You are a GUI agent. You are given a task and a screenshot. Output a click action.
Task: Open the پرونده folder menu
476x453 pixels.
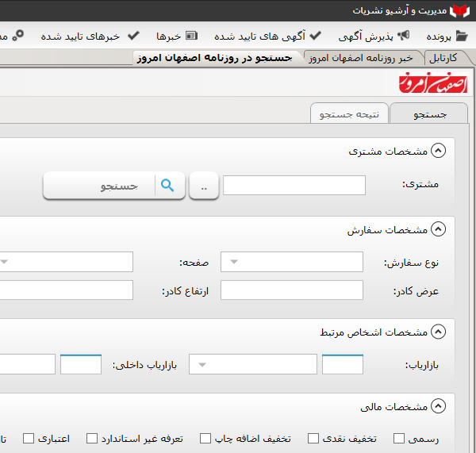[x=447, y=36]
